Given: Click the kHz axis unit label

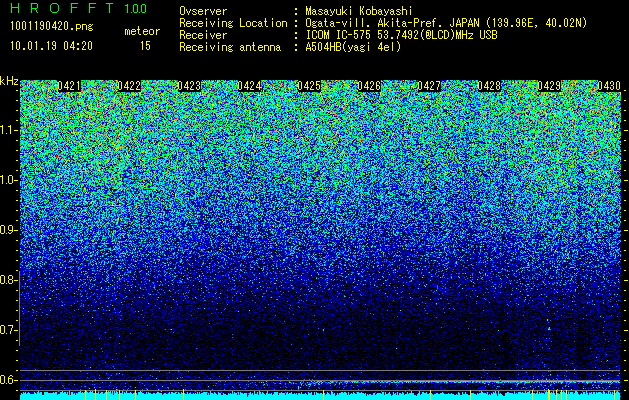Looking at the screenshot, I should click(x=9, y=81).
